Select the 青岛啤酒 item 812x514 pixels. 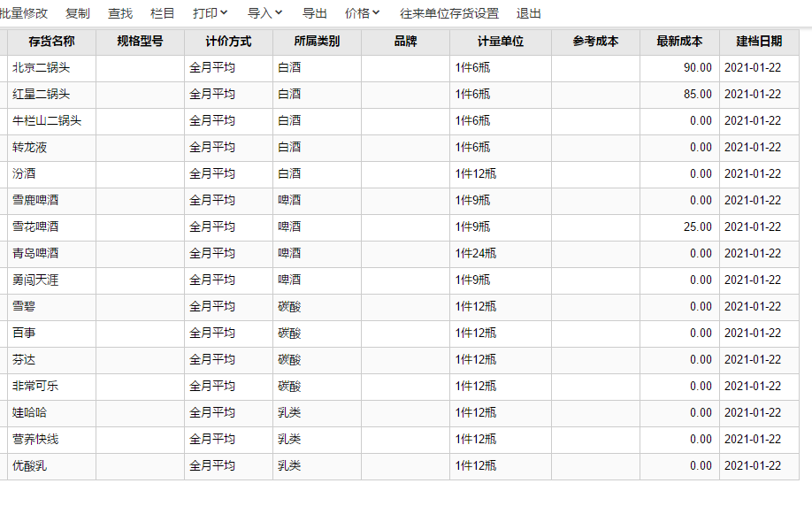coord(35,253)
